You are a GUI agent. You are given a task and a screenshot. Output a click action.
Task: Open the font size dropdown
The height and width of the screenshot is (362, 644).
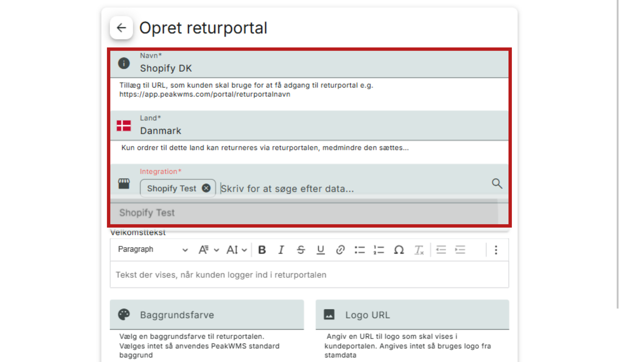click(237, 250)
